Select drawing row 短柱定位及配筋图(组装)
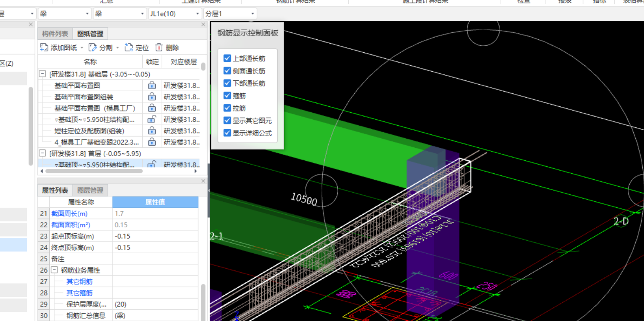 pos(90,130)
